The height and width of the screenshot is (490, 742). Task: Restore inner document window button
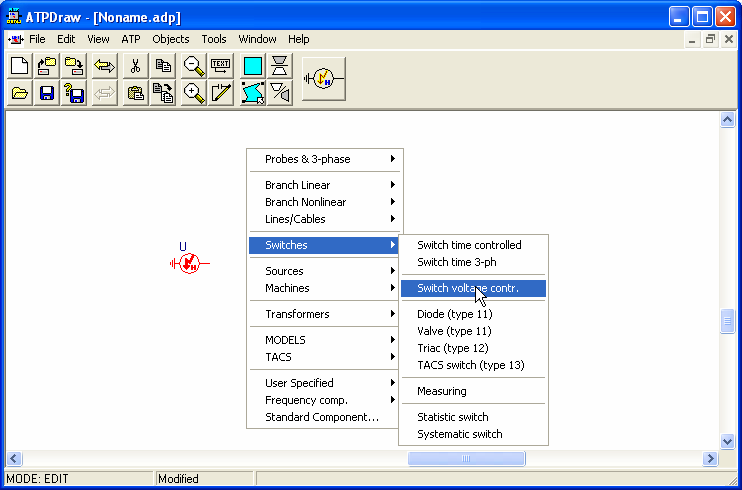710,40
